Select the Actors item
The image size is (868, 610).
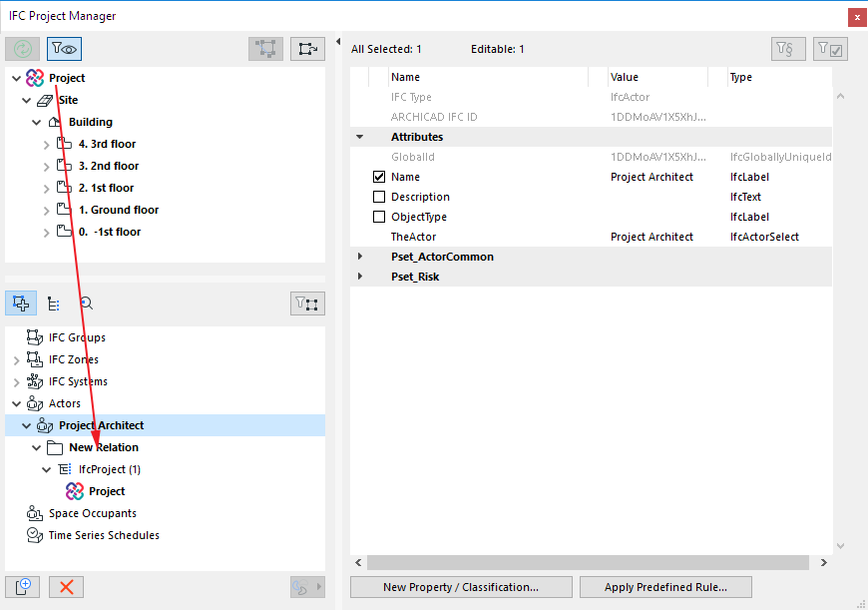pos(64,403)
